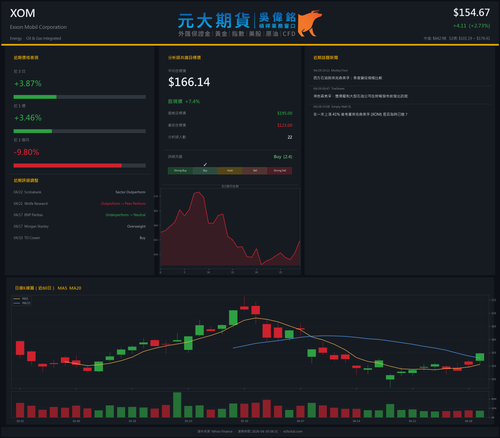The height and width of the screenshot is (438, 500).
Task: Click the low target price $123.00
Action: [285, 125]
